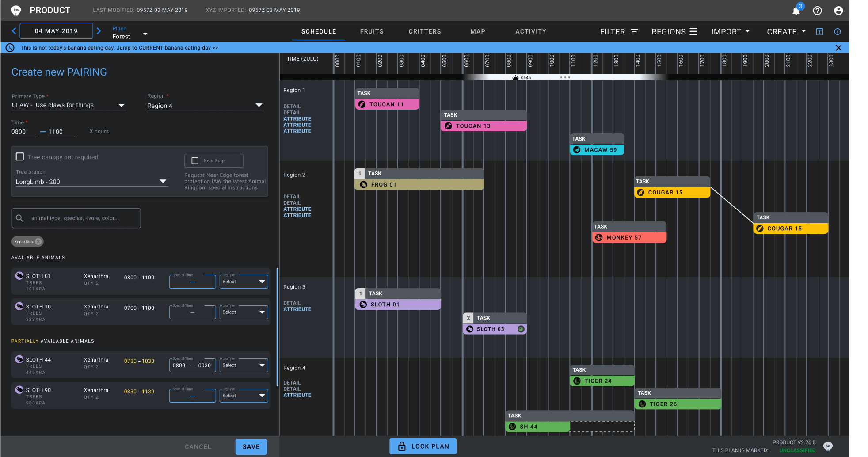Click Special Time field for SLOTH 44

192,366
